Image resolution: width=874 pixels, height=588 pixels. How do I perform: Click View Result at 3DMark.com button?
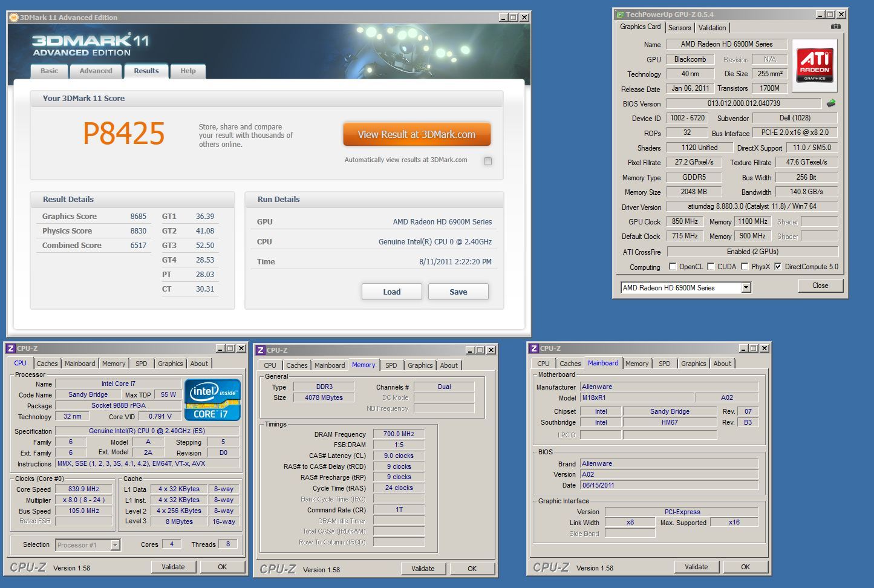[417, 134]
